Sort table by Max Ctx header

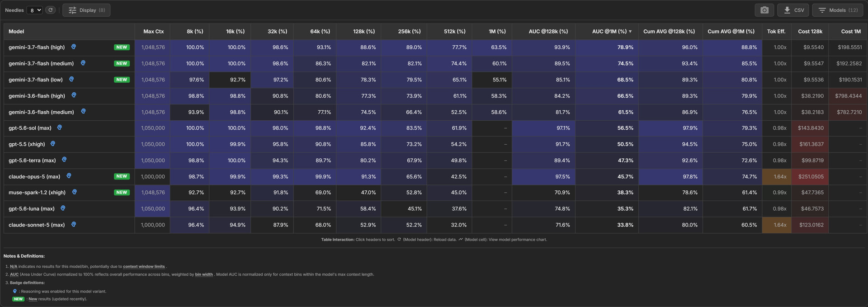153,31
